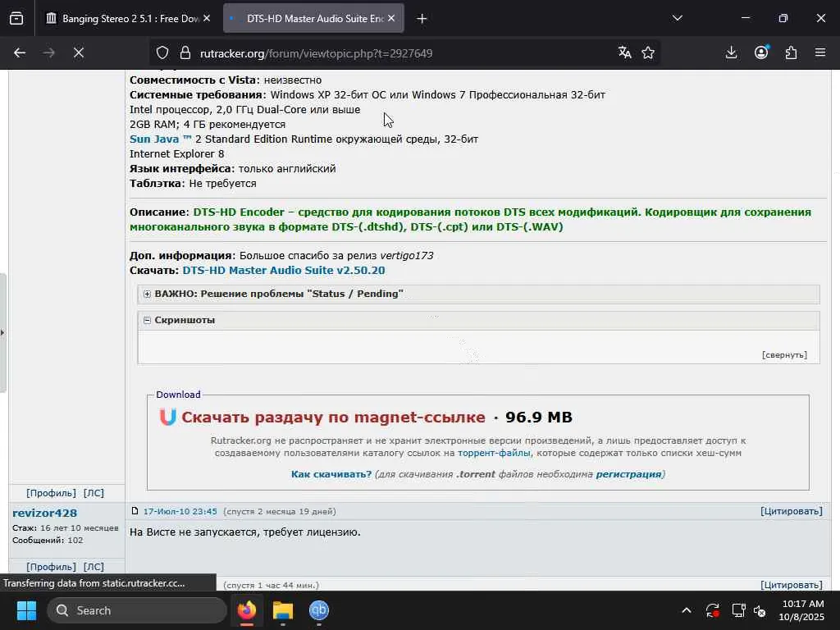Open the Windows Start menu
840x630 pixels.
point(26,610)
